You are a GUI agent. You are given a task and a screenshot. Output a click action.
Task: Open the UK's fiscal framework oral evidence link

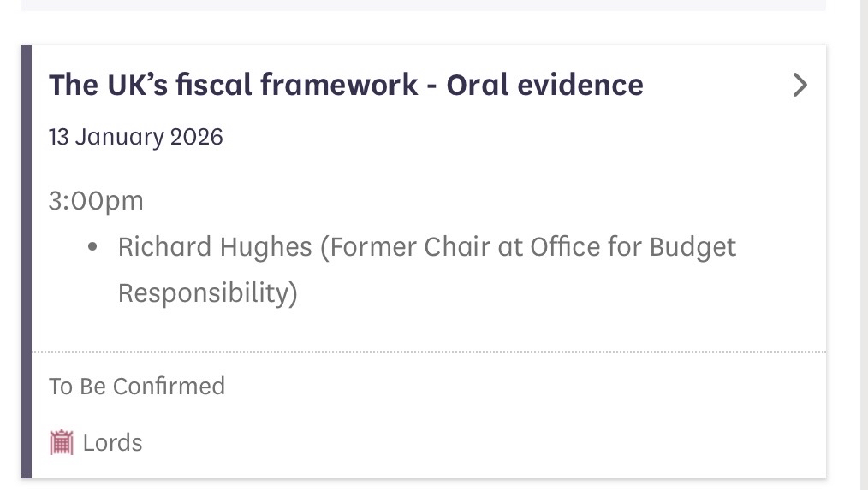(x=345, y=85)
